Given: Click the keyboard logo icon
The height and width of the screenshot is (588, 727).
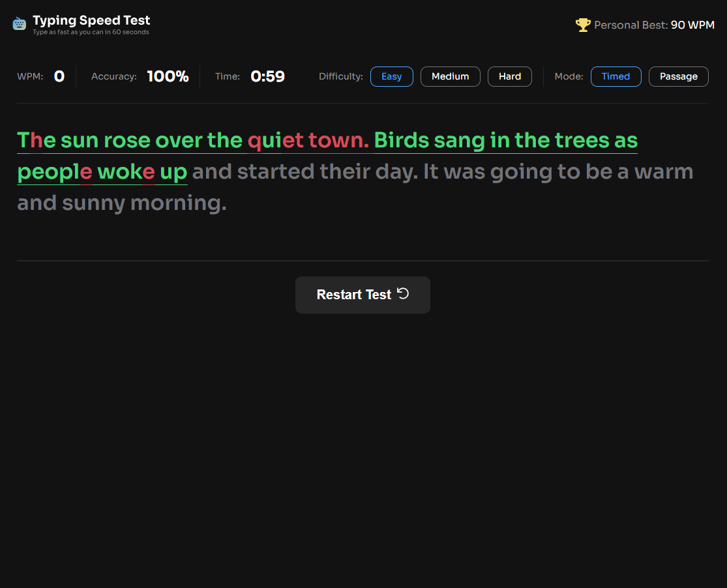Looking at the screenshot, I should (x=20, y=24).
